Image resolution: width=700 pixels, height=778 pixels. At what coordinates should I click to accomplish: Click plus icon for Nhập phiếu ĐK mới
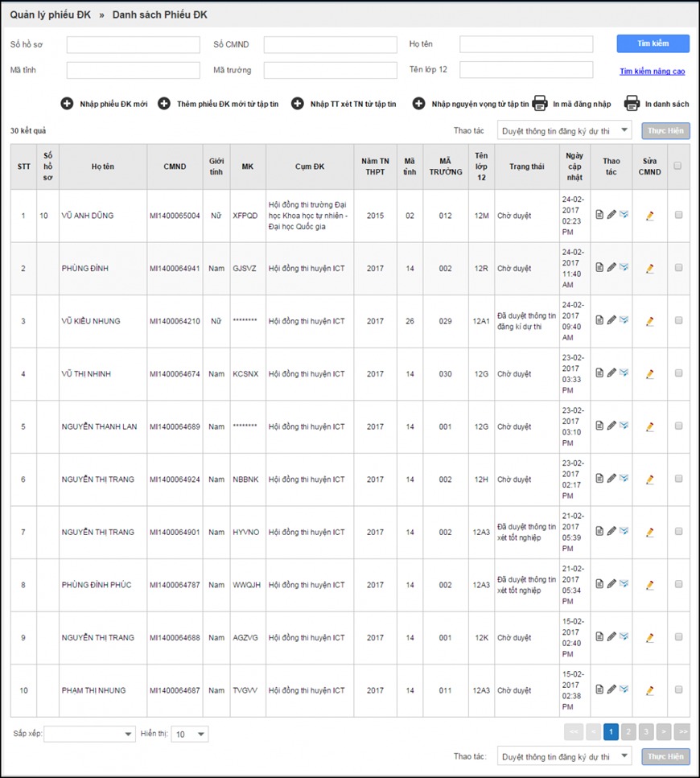coord(67,104)
